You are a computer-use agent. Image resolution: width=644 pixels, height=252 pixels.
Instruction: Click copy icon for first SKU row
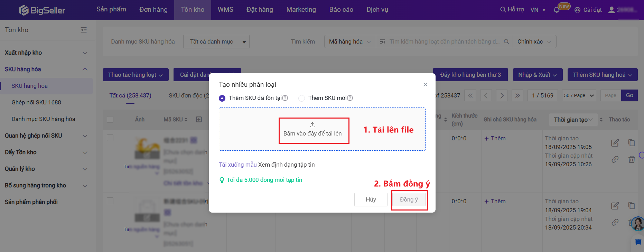point(632,143)
